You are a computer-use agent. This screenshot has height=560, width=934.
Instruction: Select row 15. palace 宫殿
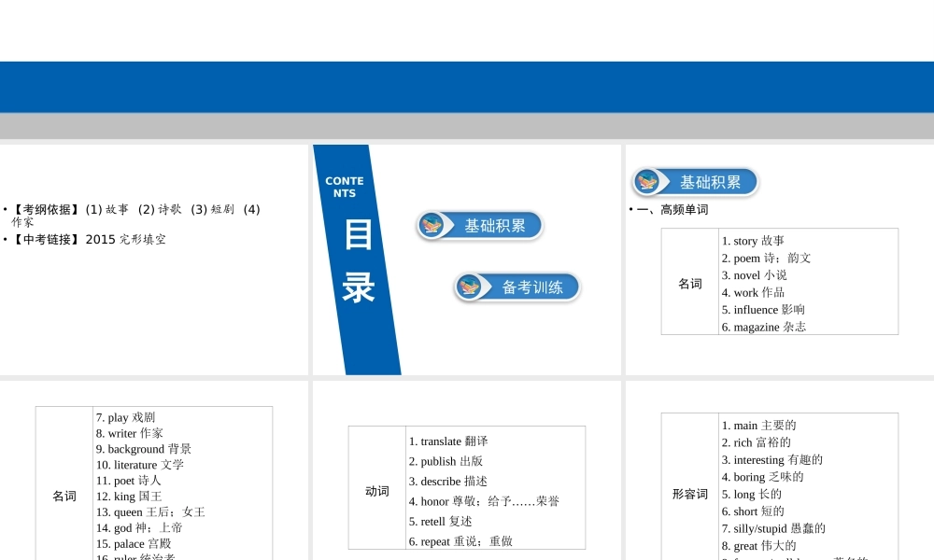(x=134, y=543)
